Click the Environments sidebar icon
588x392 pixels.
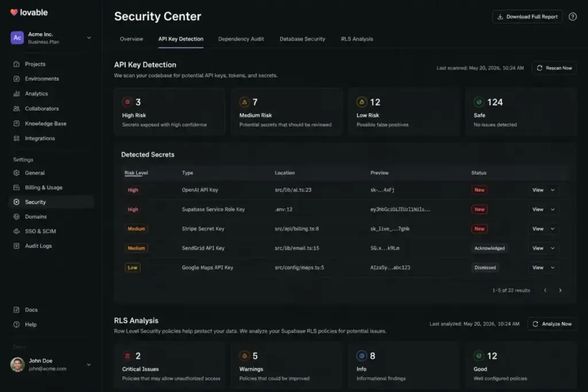[17, 79]
